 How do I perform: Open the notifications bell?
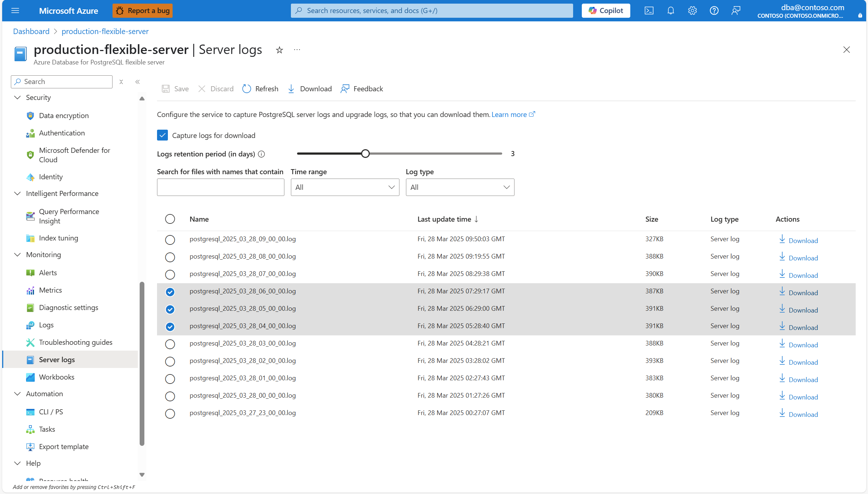(x=670, y=11)
